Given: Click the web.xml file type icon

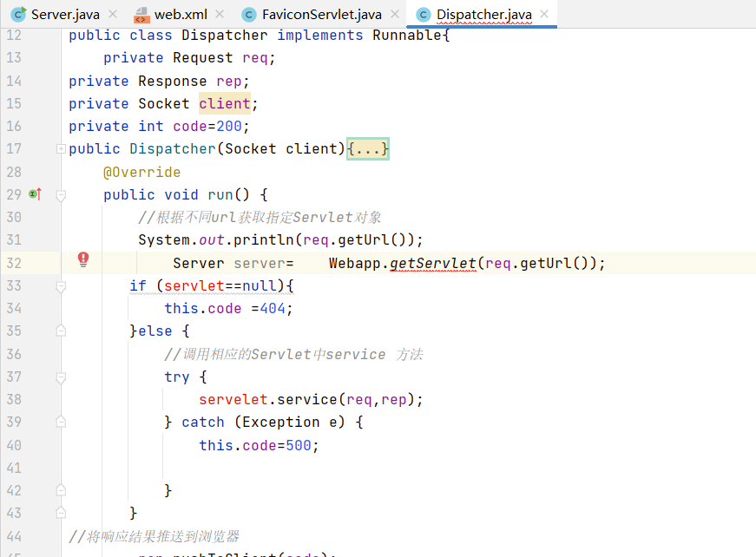Looking at the screenshot, I should [141, 15].
